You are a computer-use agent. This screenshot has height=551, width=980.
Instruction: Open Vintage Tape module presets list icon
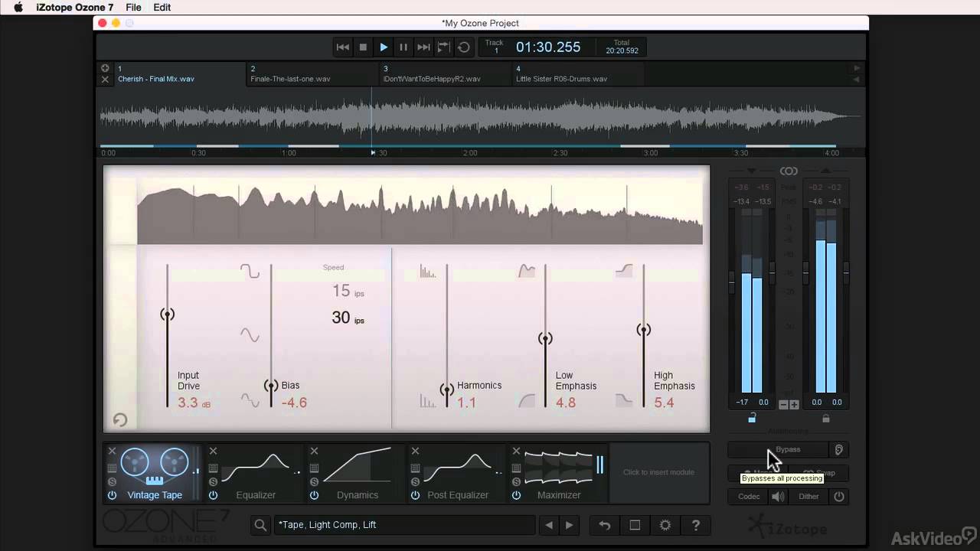point(112,468)
